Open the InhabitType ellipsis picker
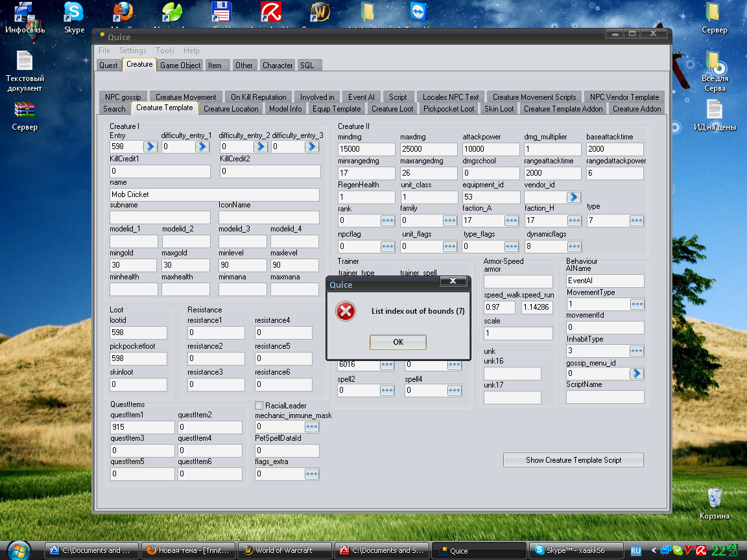This screenshot has width=747, height=560. pos(637,351)
